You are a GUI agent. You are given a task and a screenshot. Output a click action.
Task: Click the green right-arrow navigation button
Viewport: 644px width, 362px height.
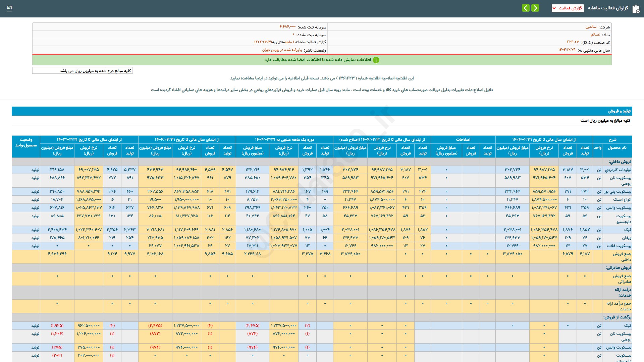[535, 8]
